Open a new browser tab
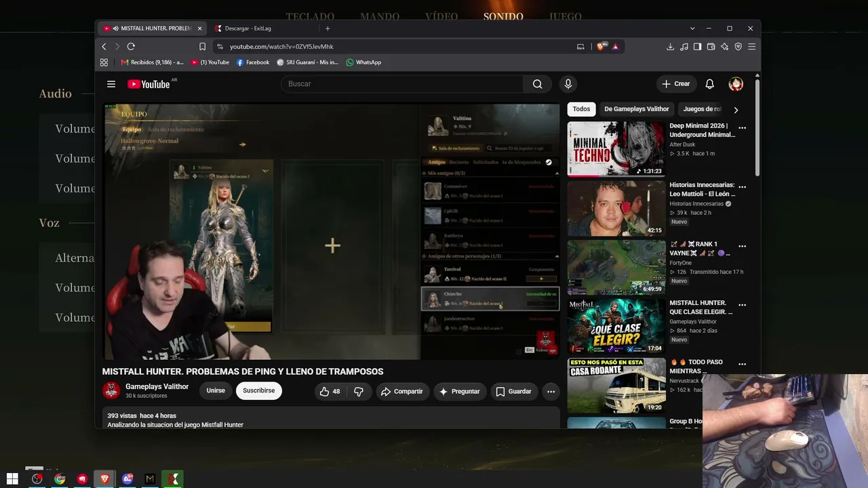The image size is (868, 488). click(328, 28)
